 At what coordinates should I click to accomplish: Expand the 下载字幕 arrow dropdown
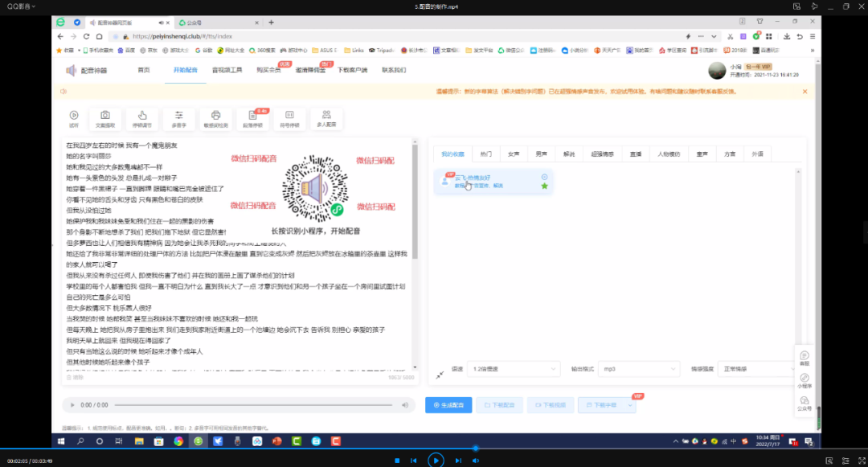(630, 405)
